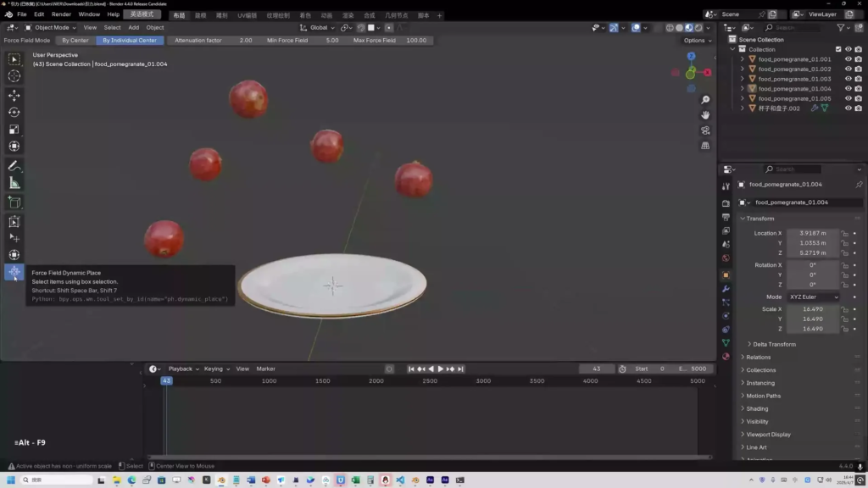Click the pan view hand icon
This screenshot has width=868, height=488.
(705, 115)
